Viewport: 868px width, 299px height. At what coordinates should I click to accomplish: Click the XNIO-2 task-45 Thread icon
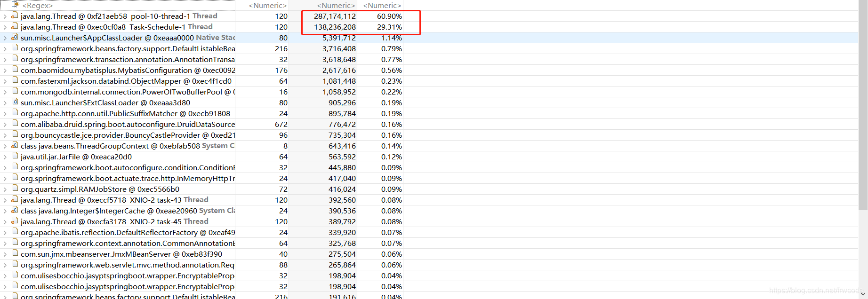[x=15, y=221]
